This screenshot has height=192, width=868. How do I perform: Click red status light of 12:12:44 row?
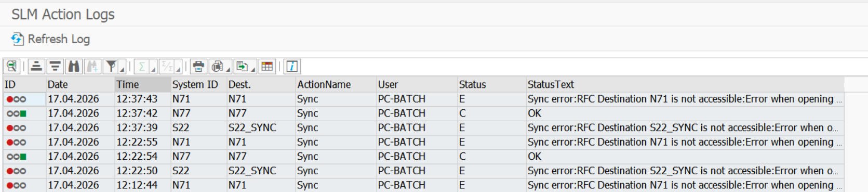click(x=10, y=185)
